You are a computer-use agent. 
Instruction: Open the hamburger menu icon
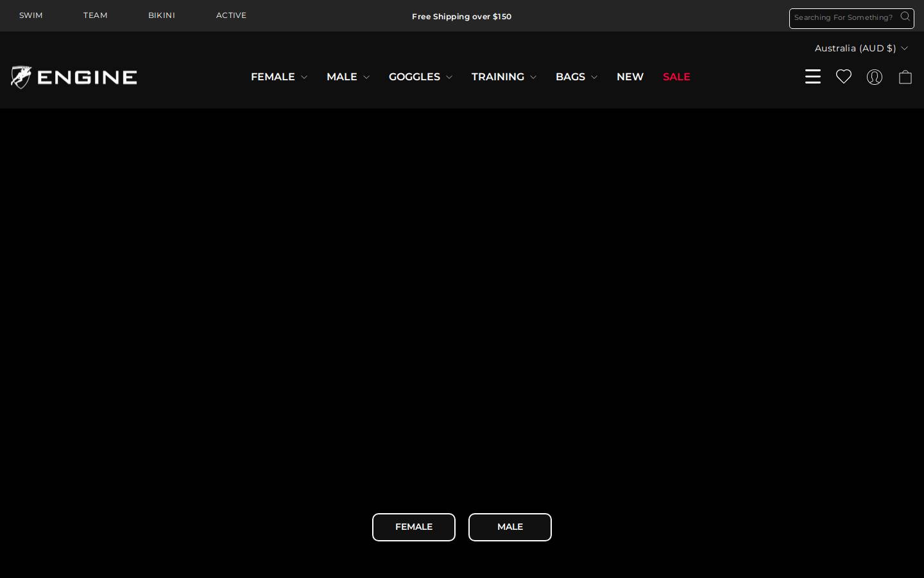[813, 76]
